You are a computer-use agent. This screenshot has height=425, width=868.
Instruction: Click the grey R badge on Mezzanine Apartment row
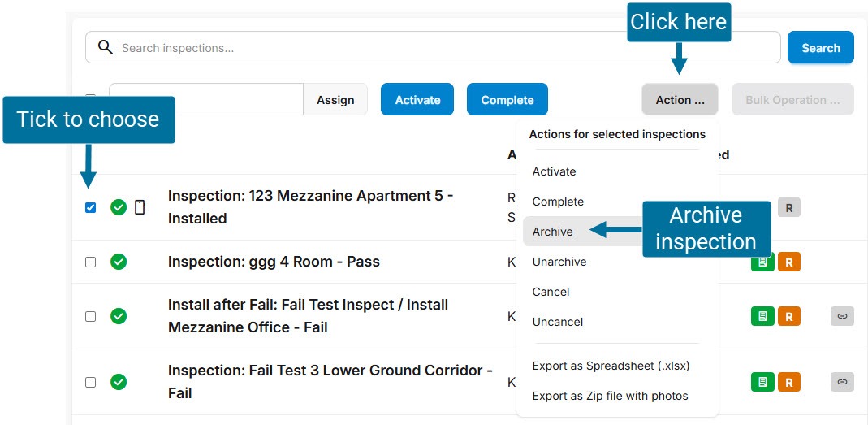pyautogui.click(x=788, y=207)
